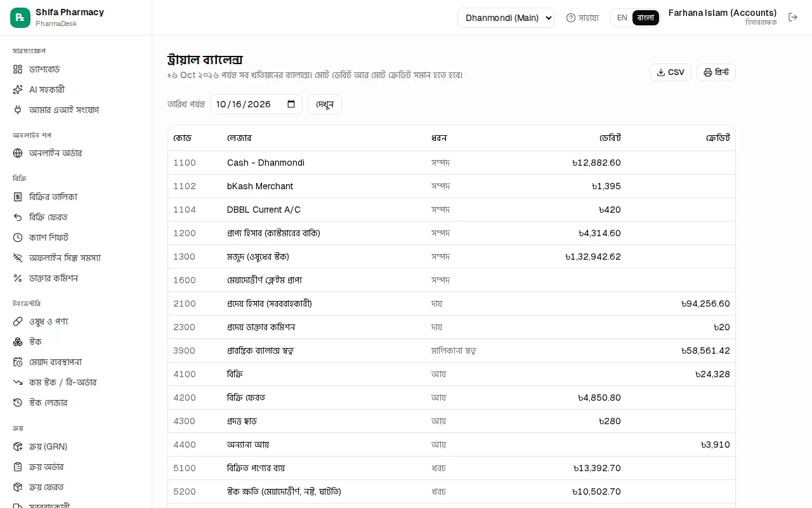
Task: Click the credit amount ৳94,256.60
Action: [x=705, y=304]
